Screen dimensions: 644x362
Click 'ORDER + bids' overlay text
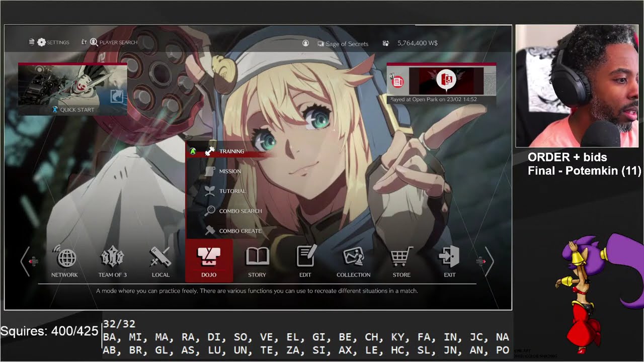[x=568, y=157]
